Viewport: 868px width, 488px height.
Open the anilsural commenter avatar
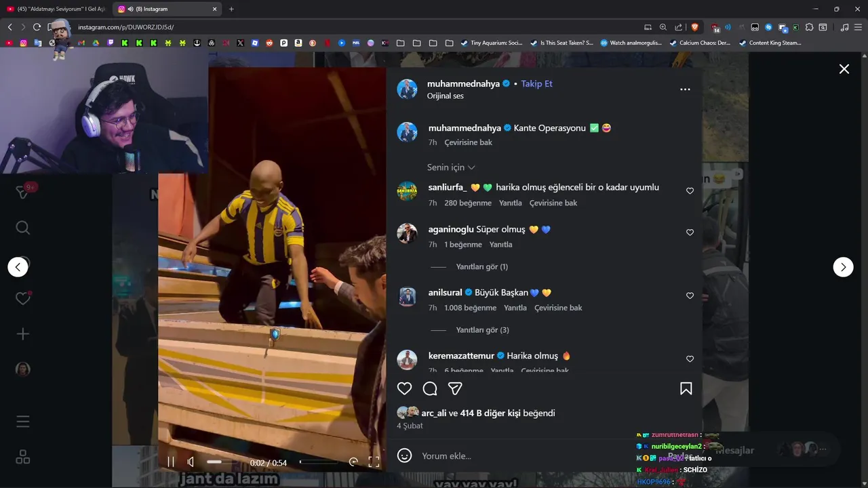point(407,296)
